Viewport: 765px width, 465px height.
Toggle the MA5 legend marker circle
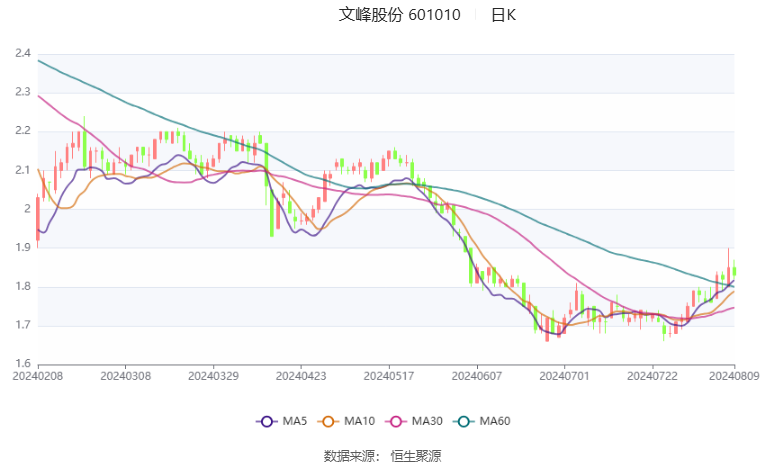pyautogui.click(x=266, y=421)
